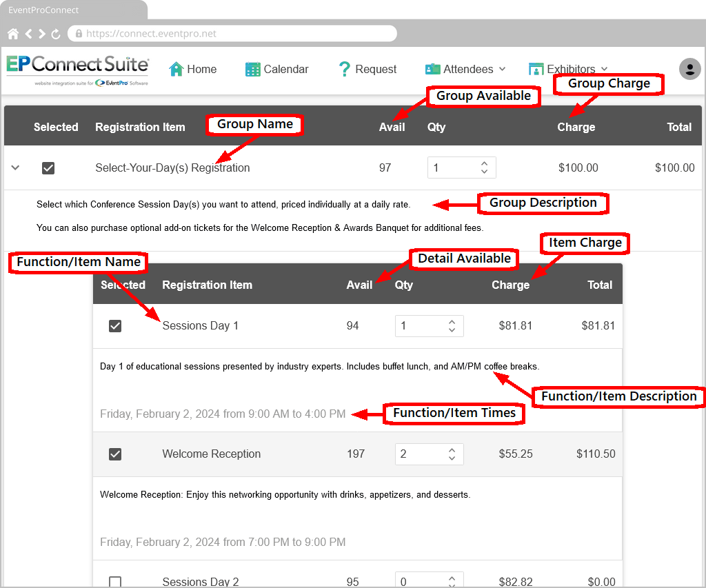This screenshot has width=706, height=588.
Task: Click group Charge column header
Action: [576, 127]
